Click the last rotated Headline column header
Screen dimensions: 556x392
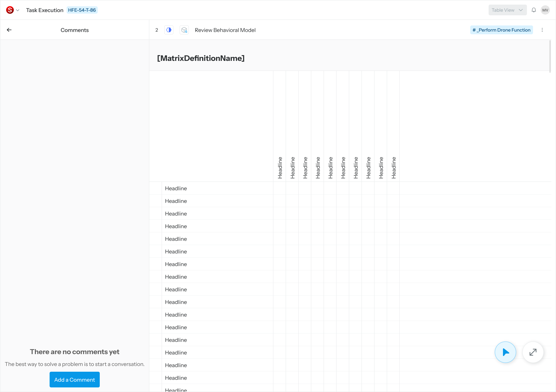tap(393, 167)
